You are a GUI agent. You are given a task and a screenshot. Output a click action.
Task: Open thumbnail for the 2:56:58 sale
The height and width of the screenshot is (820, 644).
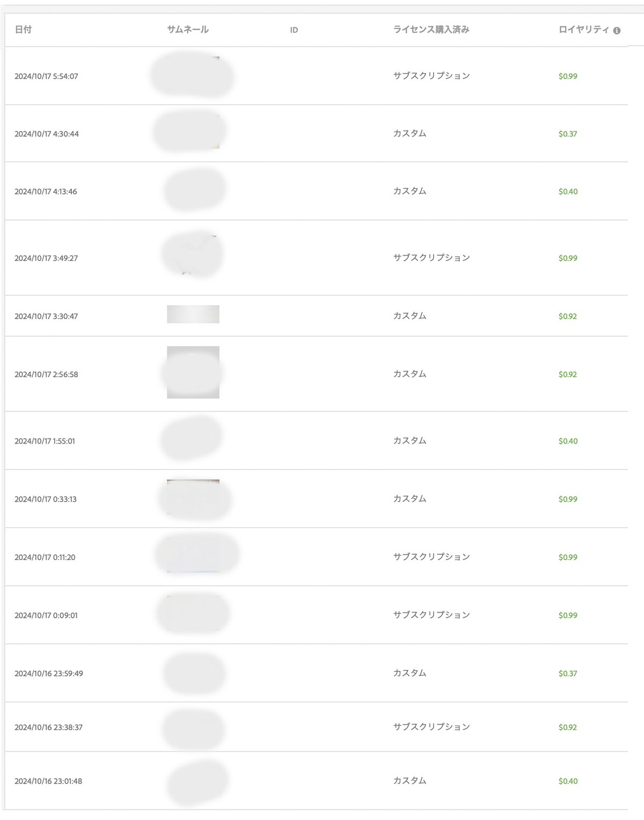[193, 372]
